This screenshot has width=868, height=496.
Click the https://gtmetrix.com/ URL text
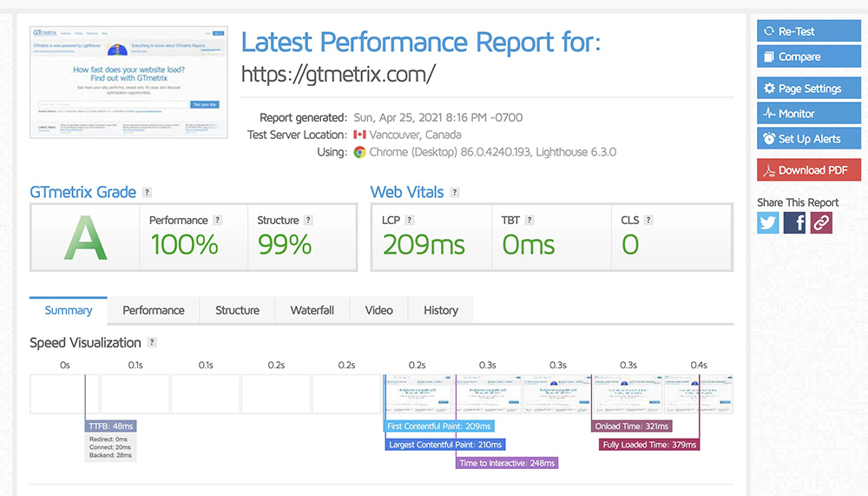coord(339,74)
